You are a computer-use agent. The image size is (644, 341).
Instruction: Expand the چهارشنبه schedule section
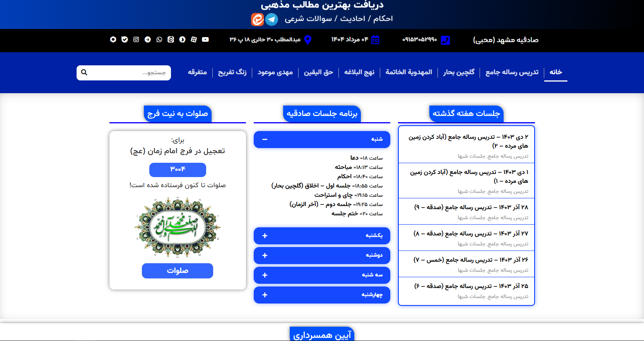coord(322,295)
